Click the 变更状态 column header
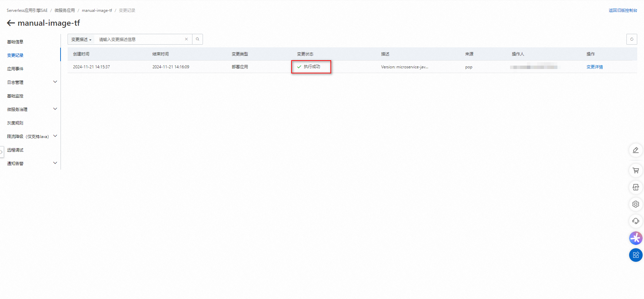The image size is (644, 299). pos(305,54)
